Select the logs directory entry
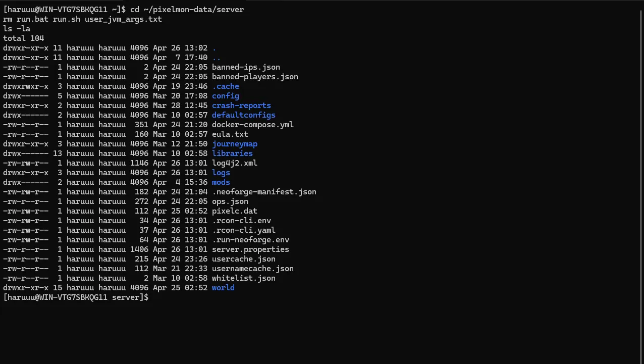 pos(221,173)
